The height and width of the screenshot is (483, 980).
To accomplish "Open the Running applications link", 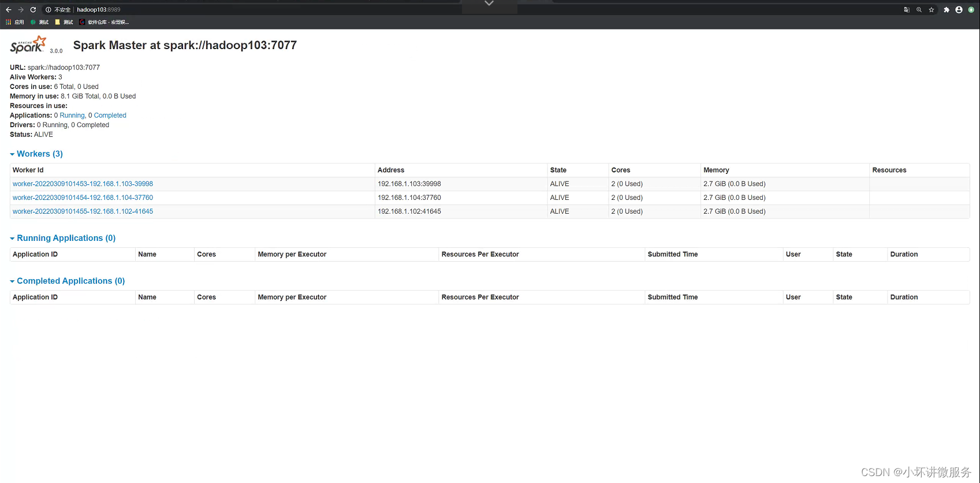I will [x=72, y=116].
